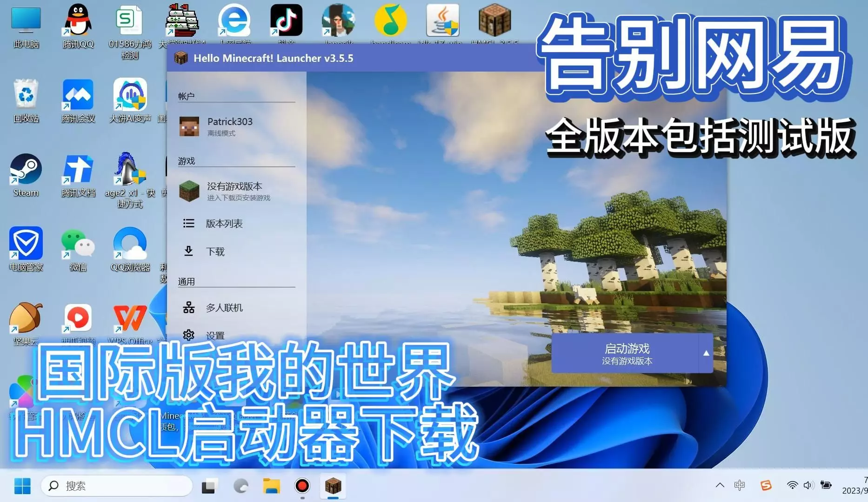Viewport: 868px width, 502px height.
Task: Open the TikTok (抖音) desktop shortcut
Action: pyautogui.click(x=287, y=21)
